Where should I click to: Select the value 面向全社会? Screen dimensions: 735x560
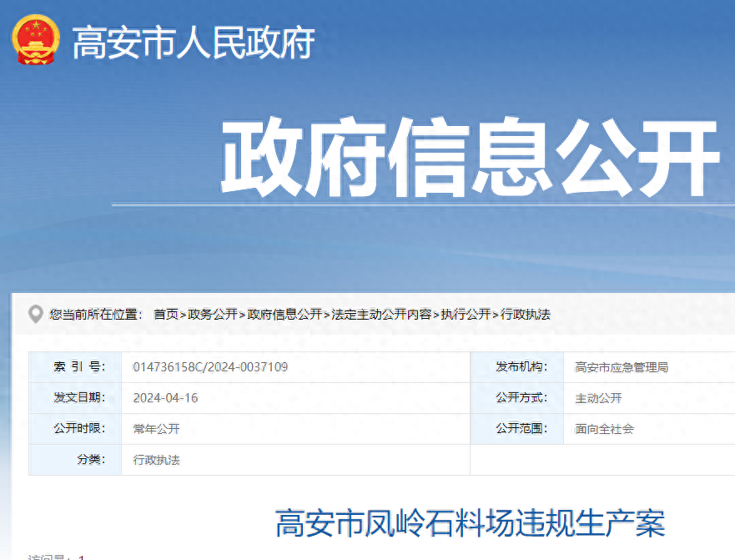click(605, 429)
